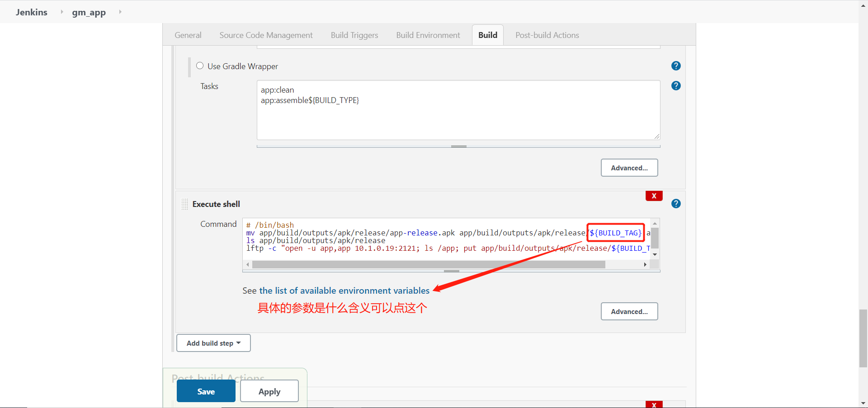Click the down arrow on command box scrollbar
This screenshot has height=408, width=868.
655,254
